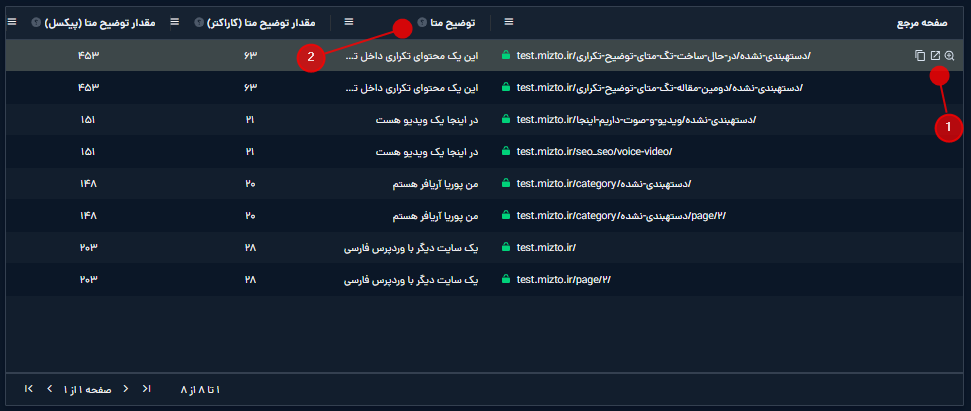
Task: Click the '۱ تا ۸ از ۸' record count
Action: pos(201,389)
